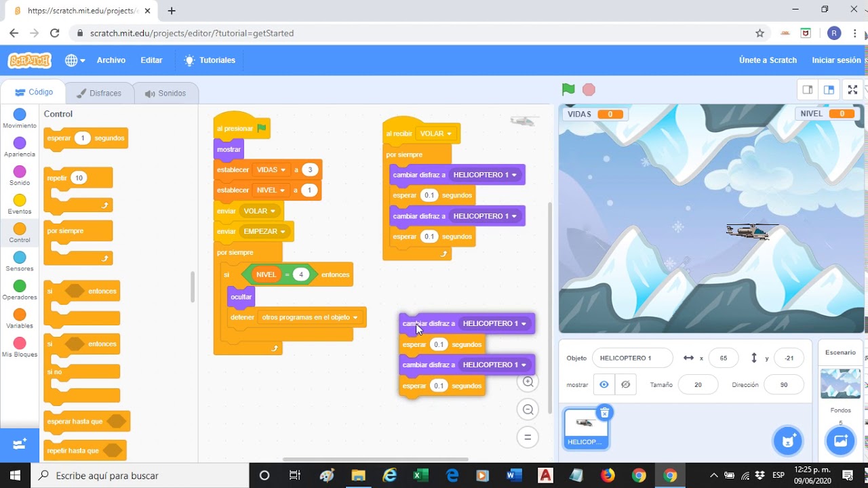
Task: Click the red stop button
Action: pos(589,89)
